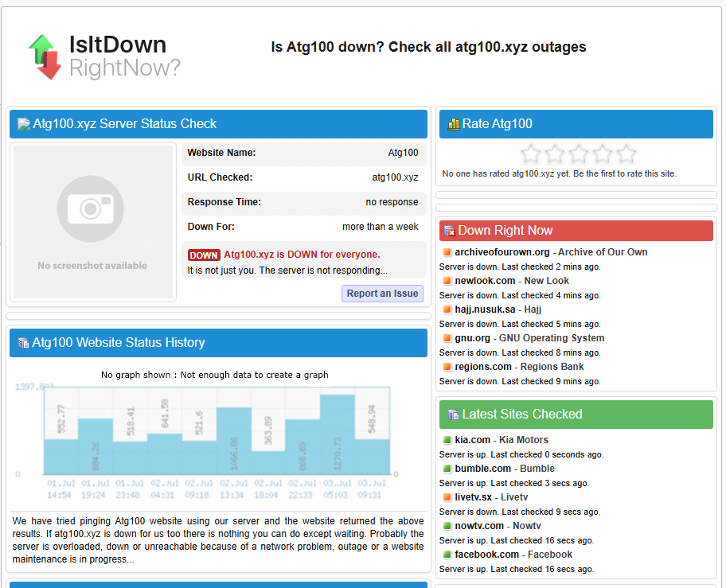Viewport: 726px width, 588px height.
Task: Click the Latest Sites Checked header icon
Action: point(453,415)
